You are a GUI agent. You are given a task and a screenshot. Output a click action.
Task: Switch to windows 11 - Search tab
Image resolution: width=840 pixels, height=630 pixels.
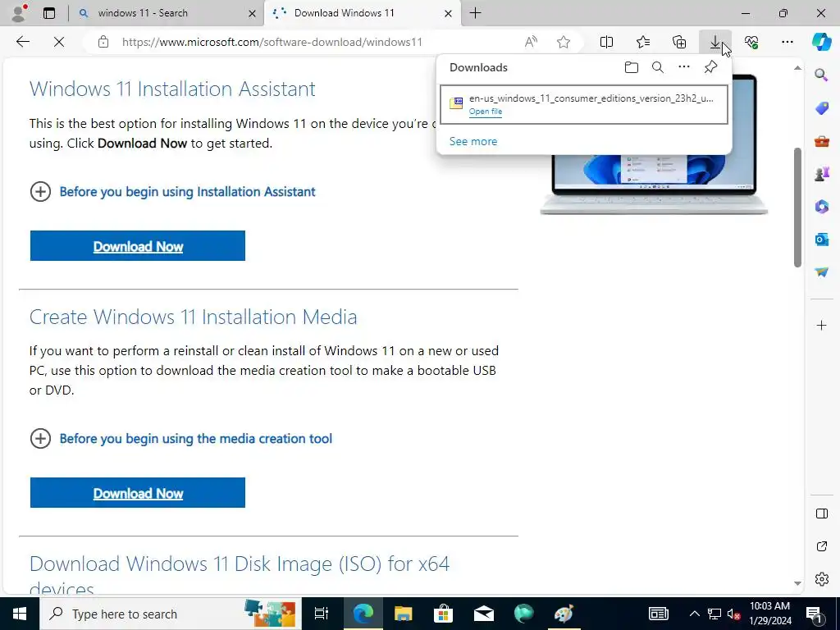(166, 13)
